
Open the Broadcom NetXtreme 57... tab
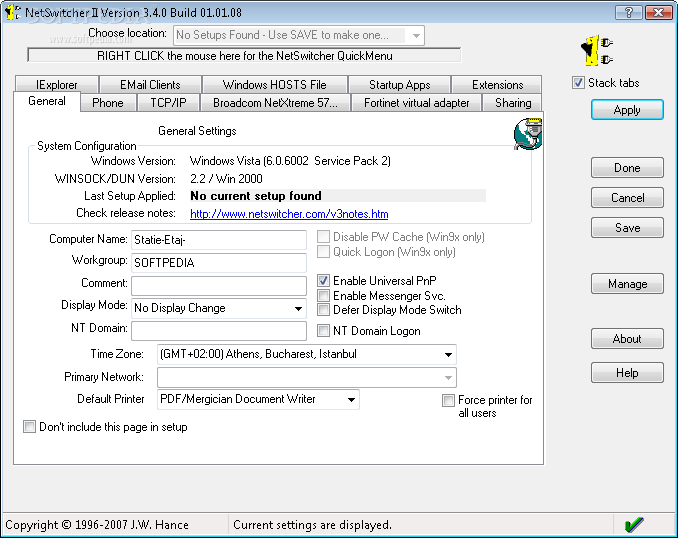[275, 103]
